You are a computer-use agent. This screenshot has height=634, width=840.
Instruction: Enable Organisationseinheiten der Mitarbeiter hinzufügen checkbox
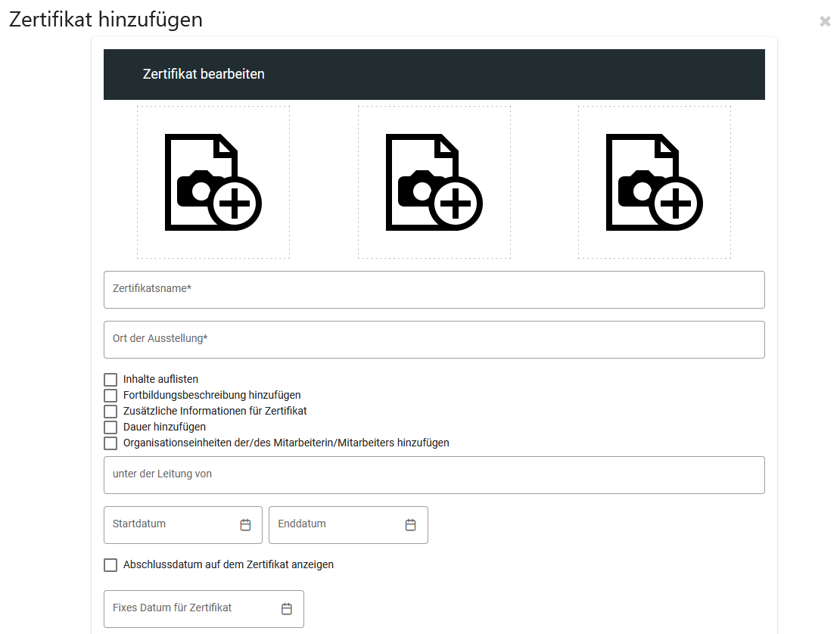[110, 443]
